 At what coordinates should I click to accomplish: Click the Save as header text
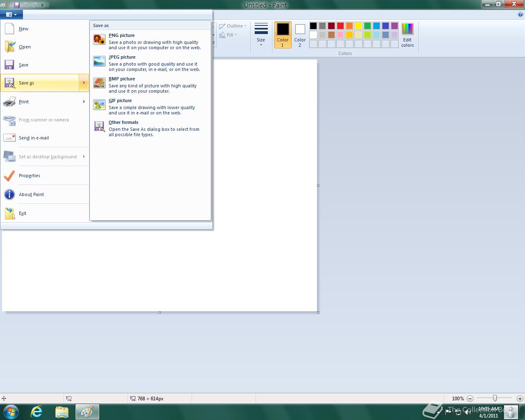(101, 25)
